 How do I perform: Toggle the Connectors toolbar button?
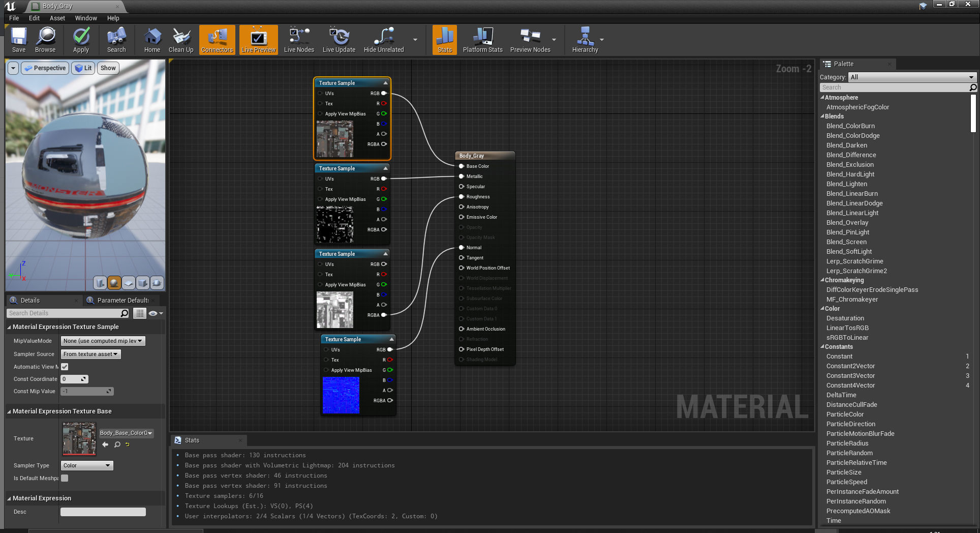click(x=217, y=40)
